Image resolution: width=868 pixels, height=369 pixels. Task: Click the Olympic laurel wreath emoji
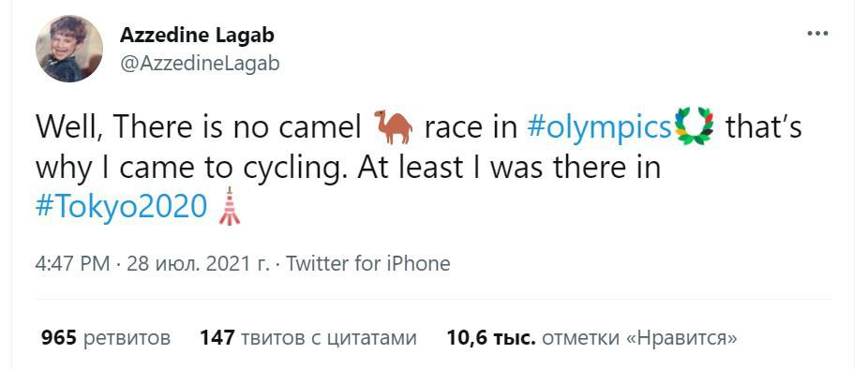click(696, 125)
